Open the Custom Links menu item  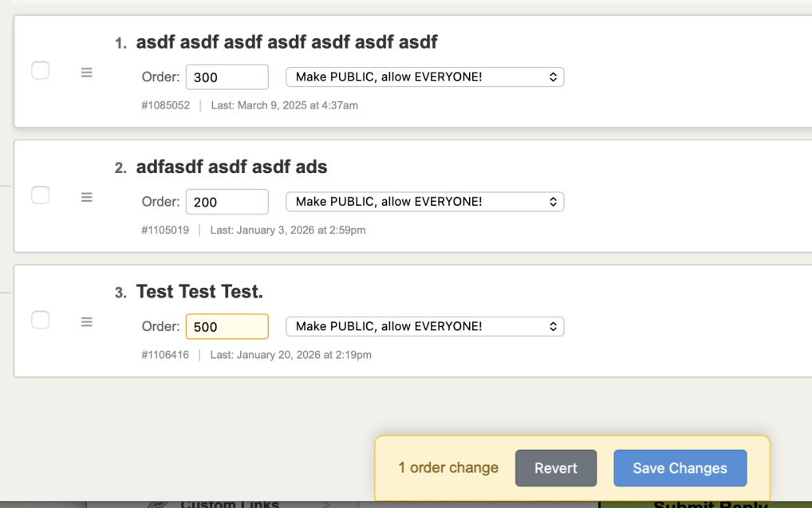coord(230,503)
